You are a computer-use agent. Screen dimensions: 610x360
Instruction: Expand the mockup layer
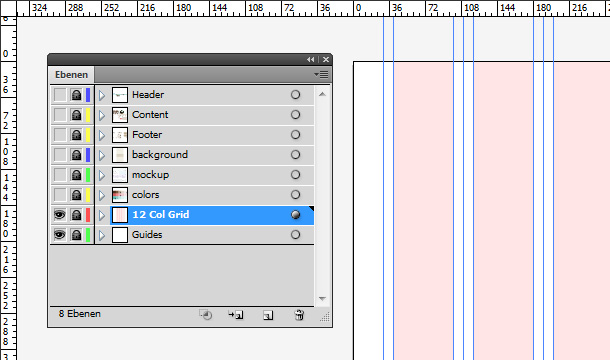pyautogui.click(x=102, y=175)
